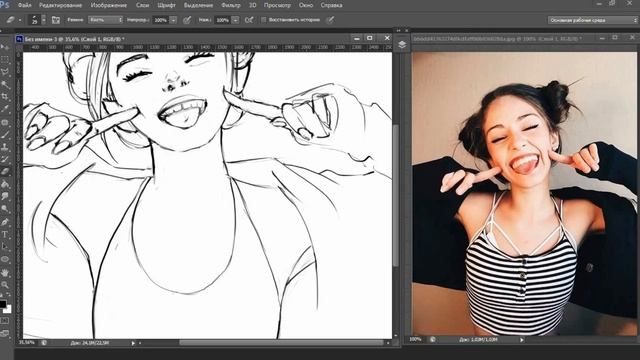Open the flow slider dropdown arrow
The height and width of the screenshot is (360, 640).
pos(236,20)
